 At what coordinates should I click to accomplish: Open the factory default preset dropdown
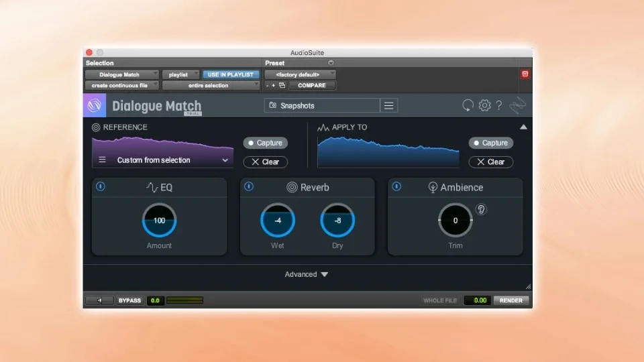pos(301,74)
